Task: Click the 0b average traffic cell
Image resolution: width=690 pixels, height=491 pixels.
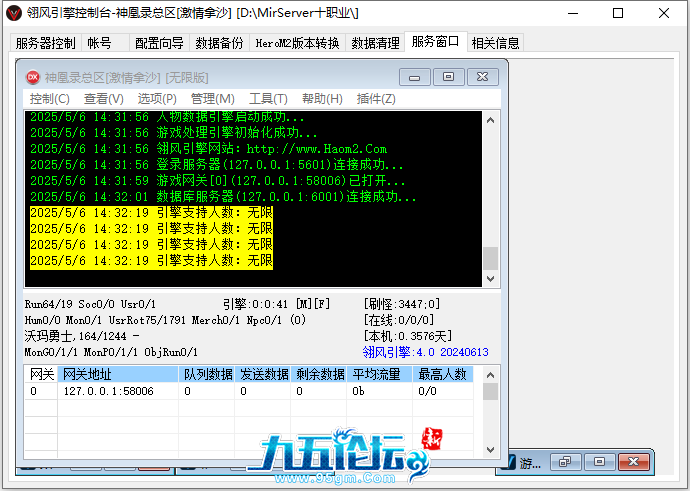Action: click(x=380, y=391)
